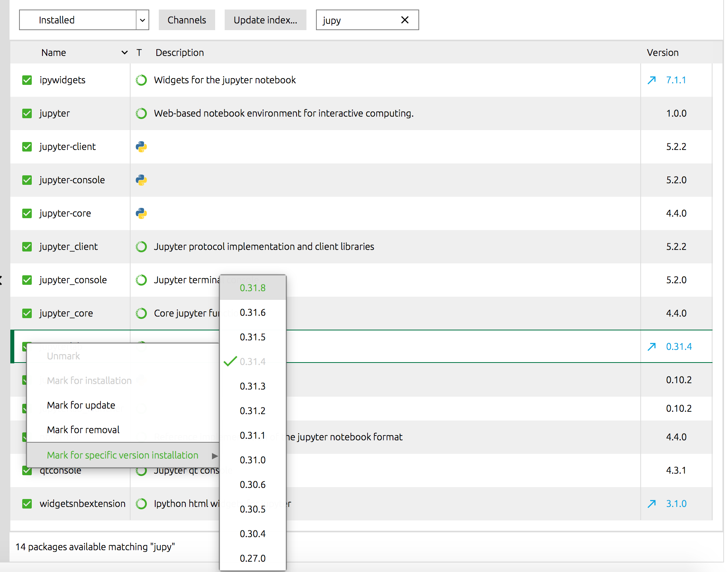Click the Update index button
The image size is (728, 572).
265,20
